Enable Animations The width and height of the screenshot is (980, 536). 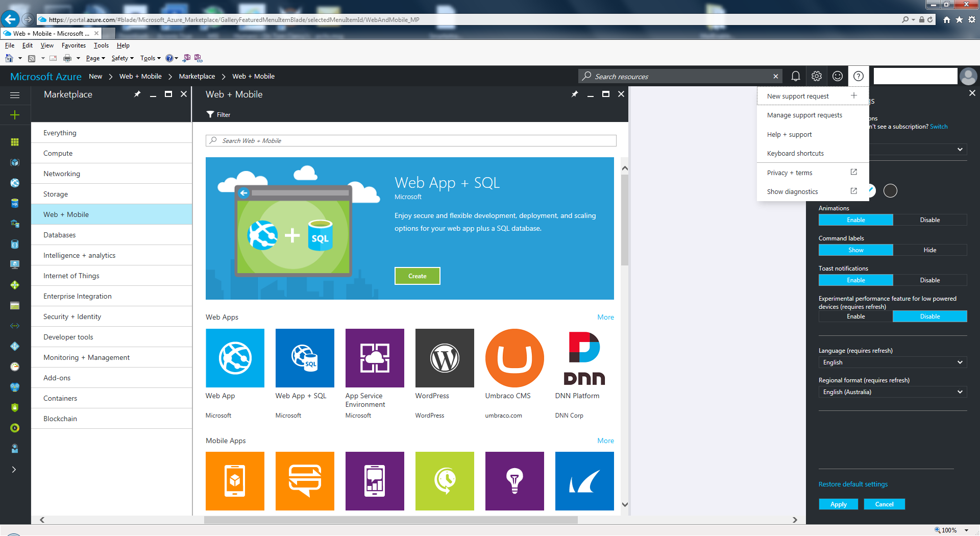[x=856, y=220]
